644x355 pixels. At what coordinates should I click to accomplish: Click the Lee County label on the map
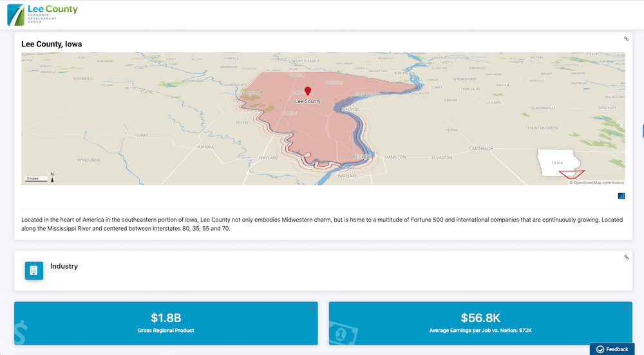(x=308, y=102)
